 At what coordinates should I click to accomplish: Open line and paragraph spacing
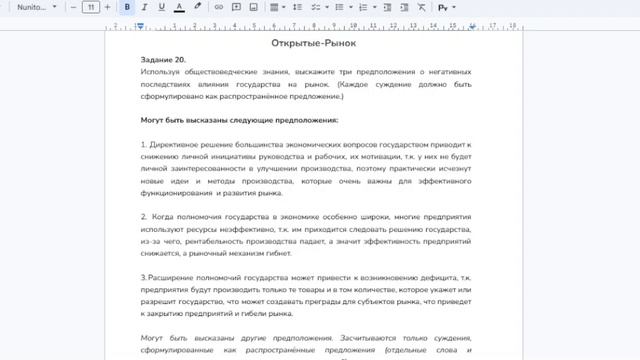(298, 7)
